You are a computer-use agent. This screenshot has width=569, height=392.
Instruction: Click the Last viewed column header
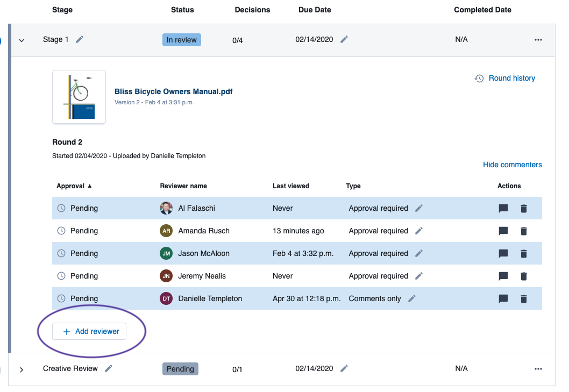coord(290,186)
